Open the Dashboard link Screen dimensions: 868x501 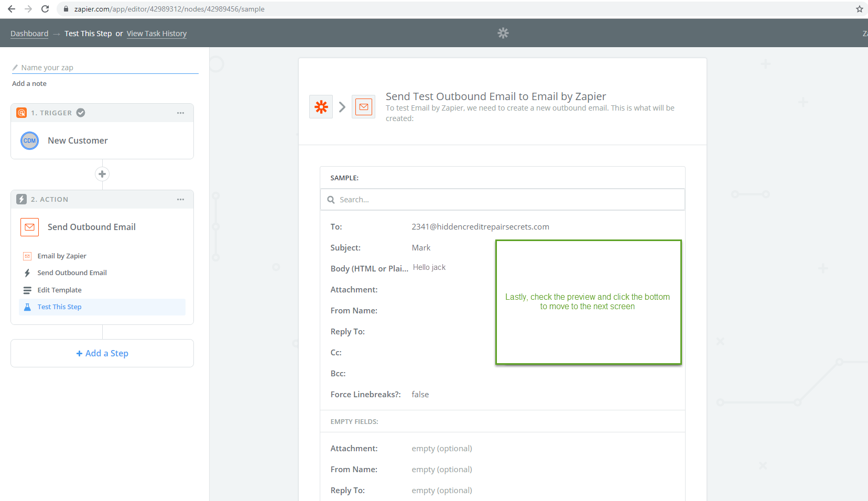[29, 34]
